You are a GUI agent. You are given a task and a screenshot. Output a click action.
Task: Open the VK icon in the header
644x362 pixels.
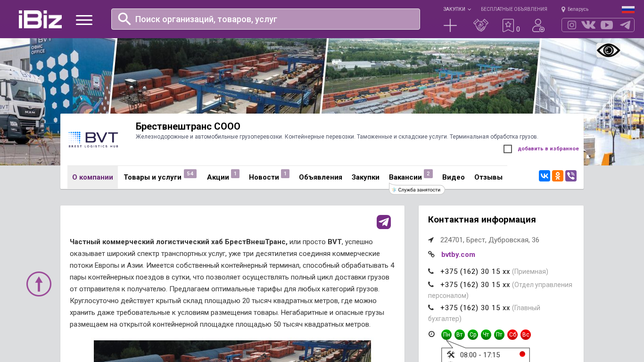(x=588, y=25)
